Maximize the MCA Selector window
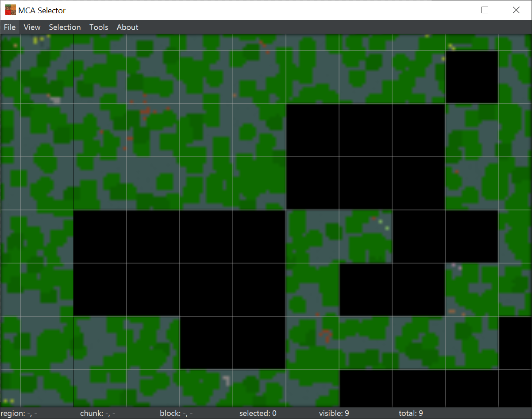 tap(485, 10)
